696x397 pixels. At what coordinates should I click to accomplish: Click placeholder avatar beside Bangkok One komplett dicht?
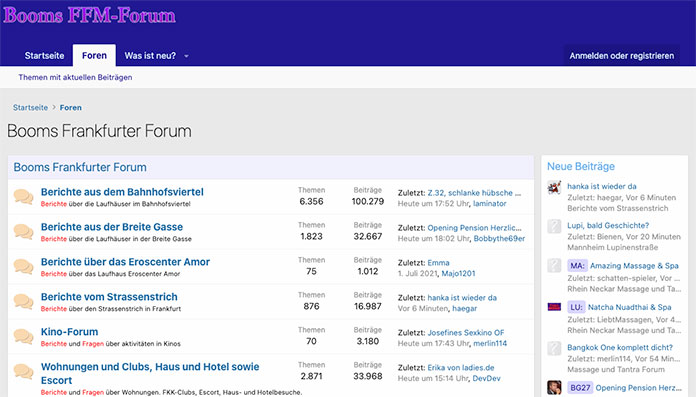point(554,349)
